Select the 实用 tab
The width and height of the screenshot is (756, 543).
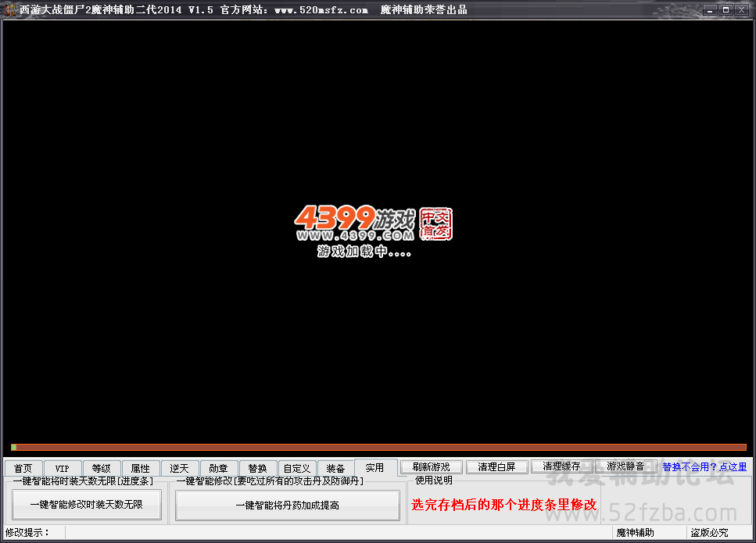(x=375, y=467)
